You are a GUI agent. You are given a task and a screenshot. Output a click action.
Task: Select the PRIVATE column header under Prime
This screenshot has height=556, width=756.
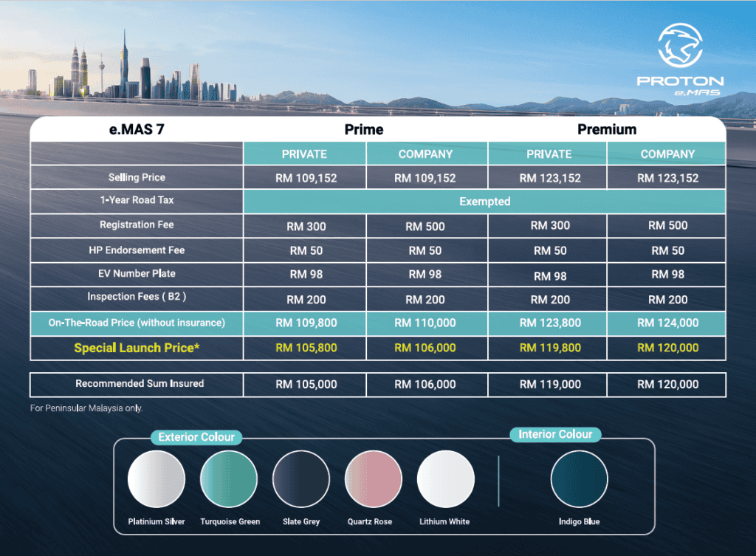(x=304, y=154)
